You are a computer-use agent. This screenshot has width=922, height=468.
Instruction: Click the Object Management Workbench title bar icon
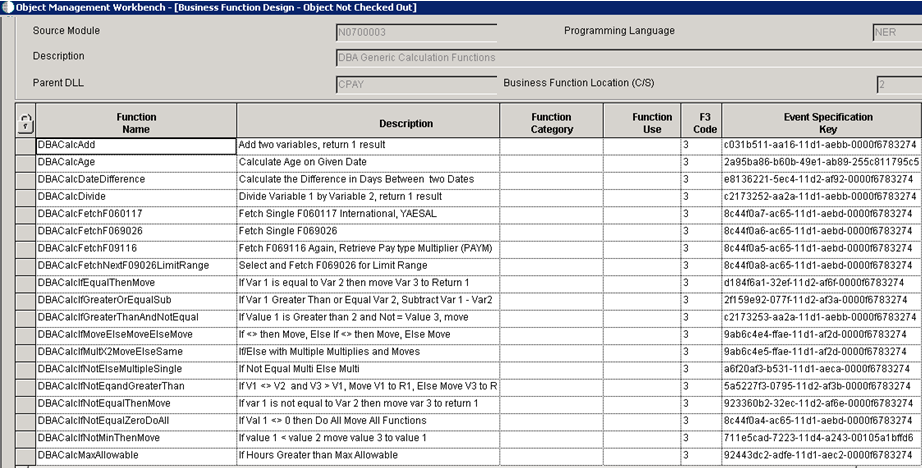pyautogui.click(x=7, y=8)
